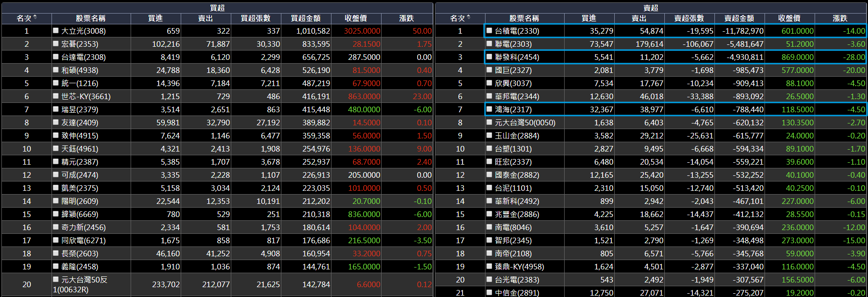Tick the checkbox for 義隆(2458)

(56, 266)
